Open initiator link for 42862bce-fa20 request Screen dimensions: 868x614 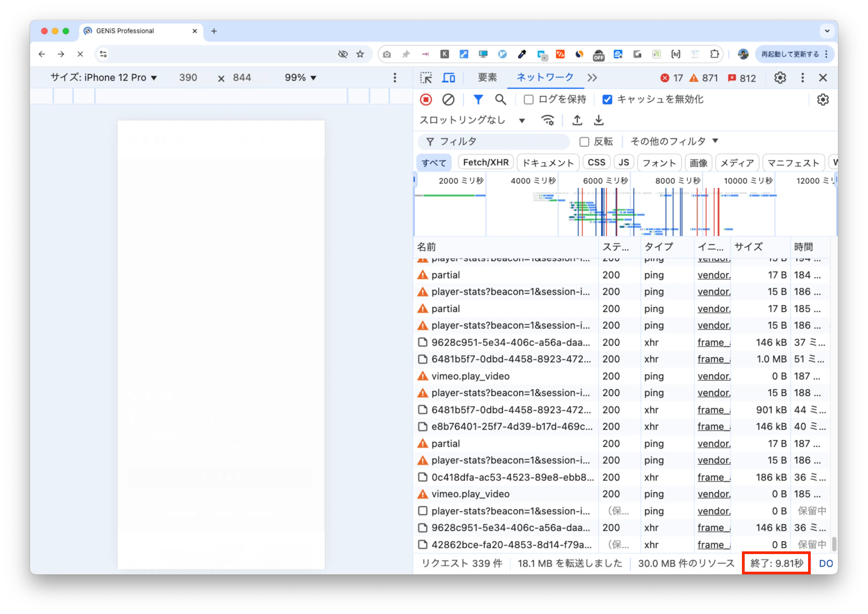(714, 545)
